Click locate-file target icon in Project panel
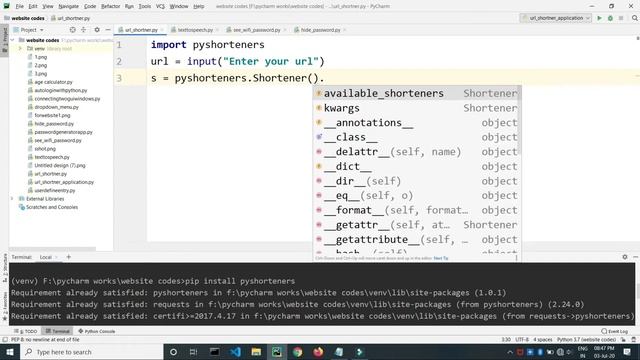This screenshot has width=640, height=360. [x=72, y=30]
